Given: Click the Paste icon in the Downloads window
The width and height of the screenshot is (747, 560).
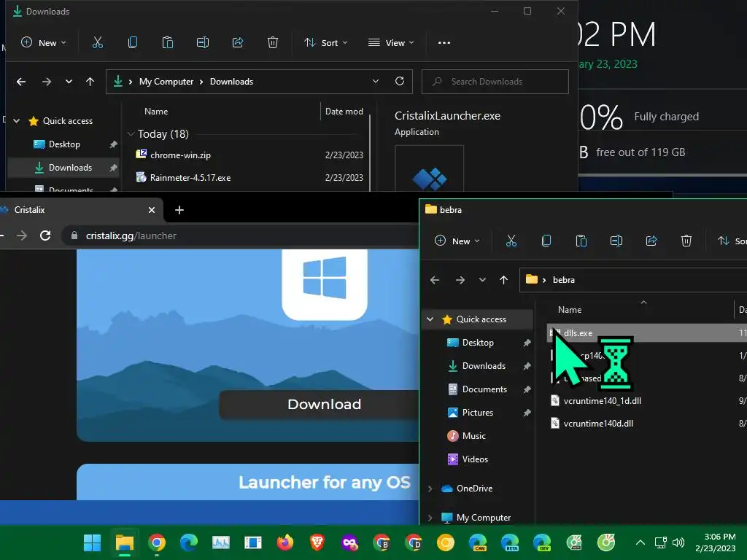Looking at the screenshot, I should pos(168,43).
